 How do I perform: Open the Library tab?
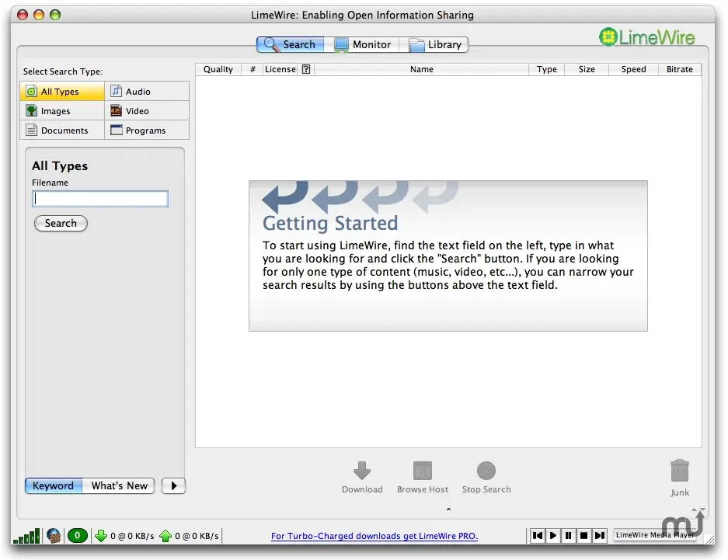click(x=434, y=44)
